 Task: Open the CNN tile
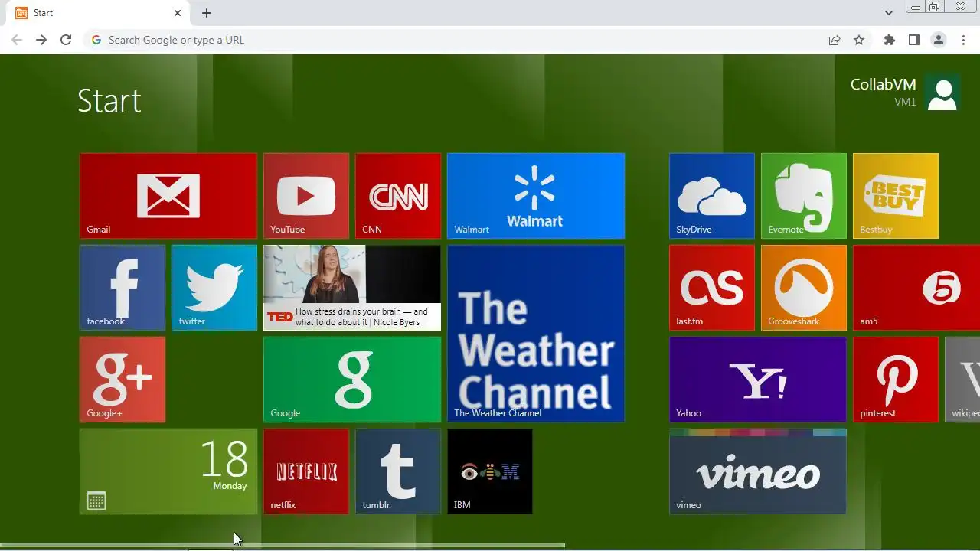(x=398, y=196)
